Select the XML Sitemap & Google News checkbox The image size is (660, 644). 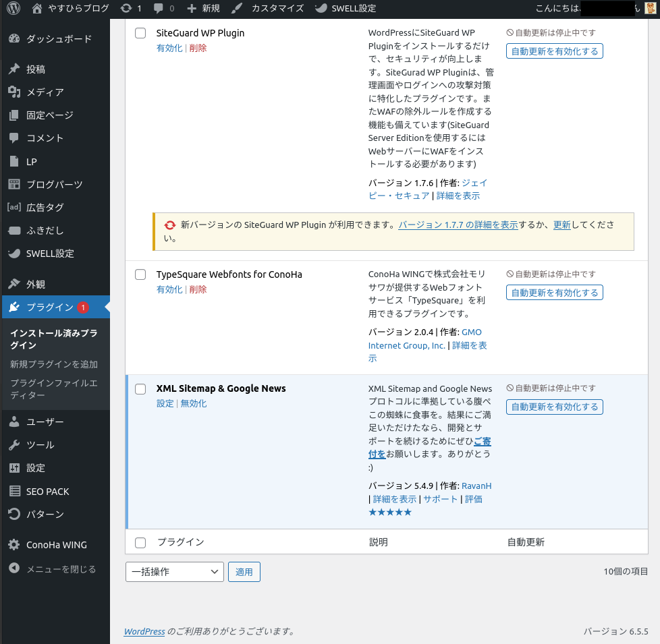coord(140,388)
